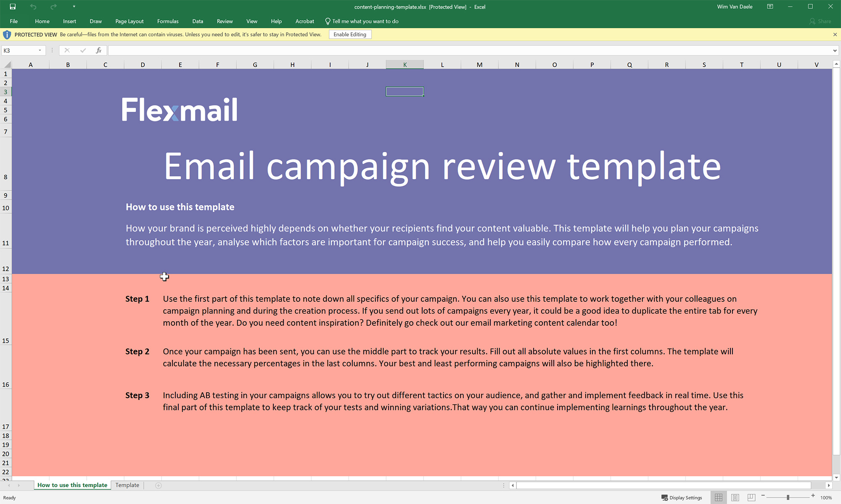
Task: Expand the formula bar chevron
Action: click(835, 50)
